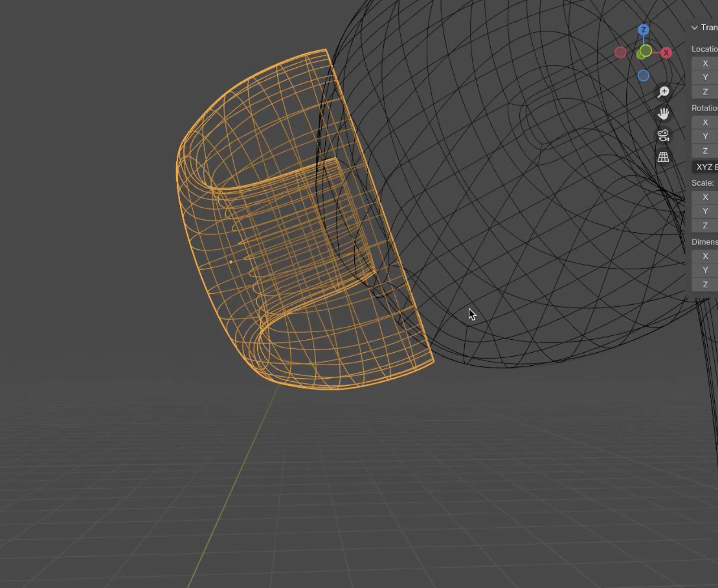This screenshot has width=718, height=588.
Task: Toggle perspective/orthographic grid icon
Action: pyautogui.click(x=663, y=157)
